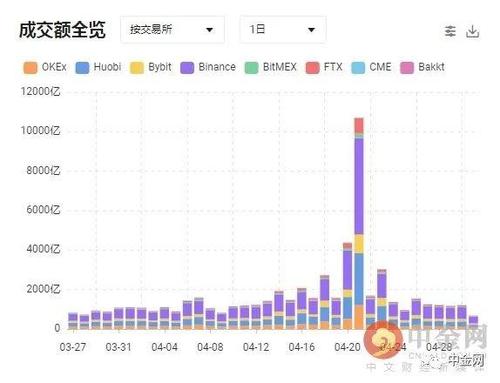Toggle the BitMEX series in the legend
This screenshot has width=500, height=383.
pos(271,67)
